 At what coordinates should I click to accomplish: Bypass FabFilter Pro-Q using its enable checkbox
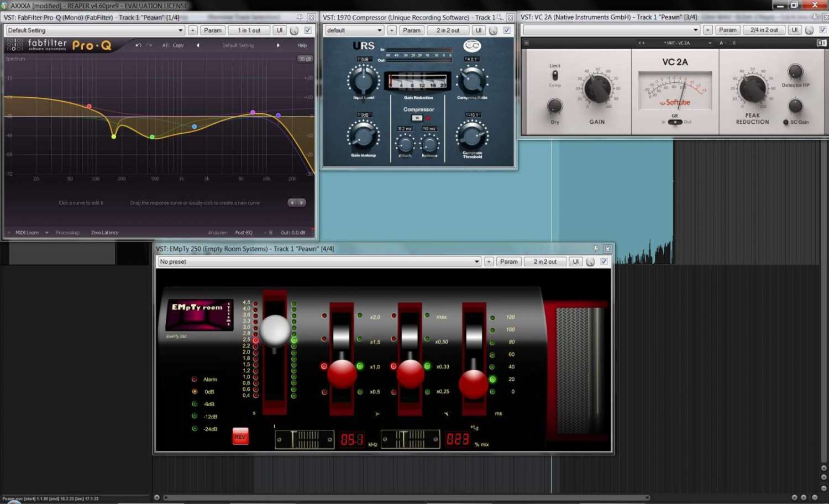pyautogui.click(x=308, y=30)
